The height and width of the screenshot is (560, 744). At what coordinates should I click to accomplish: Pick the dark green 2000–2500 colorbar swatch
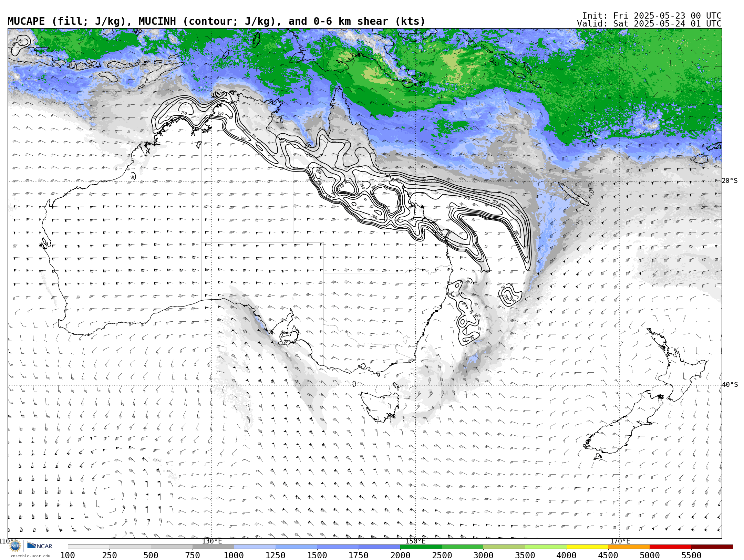[421, 547]
